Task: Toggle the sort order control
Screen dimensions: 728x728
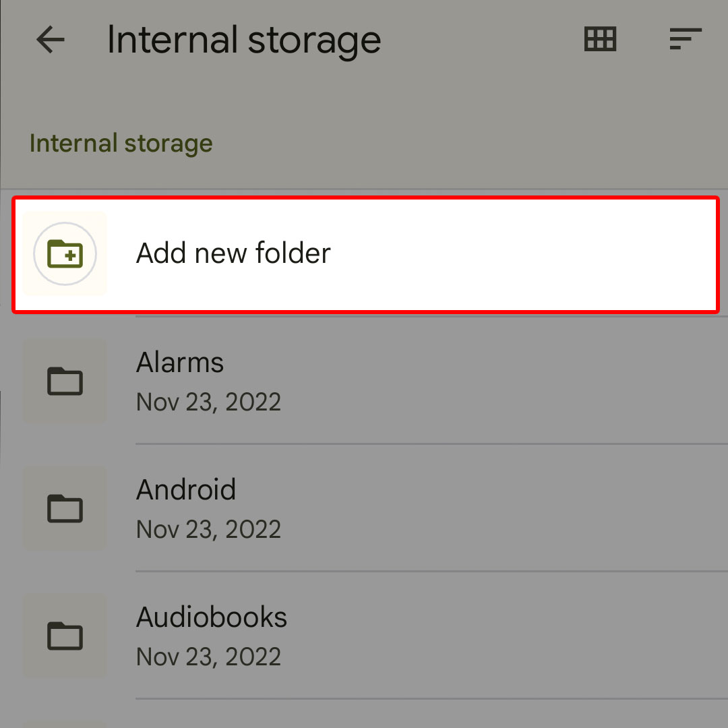Action: [686, 39]
